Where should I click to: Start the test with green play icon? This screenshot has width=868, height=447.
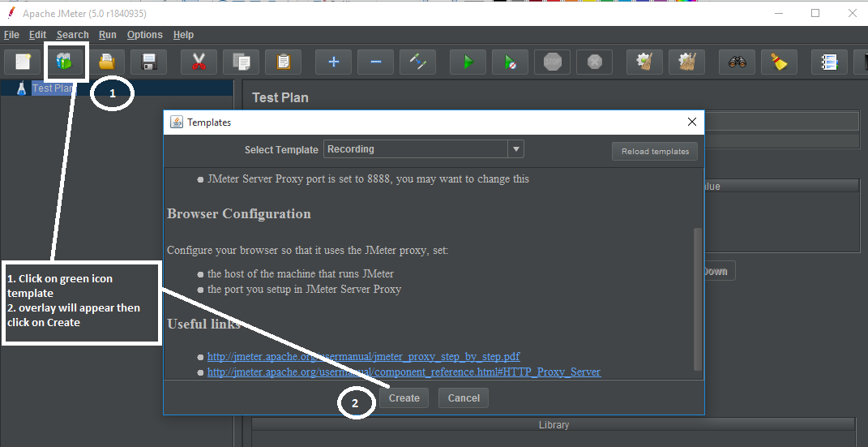[x=468, y=62]
